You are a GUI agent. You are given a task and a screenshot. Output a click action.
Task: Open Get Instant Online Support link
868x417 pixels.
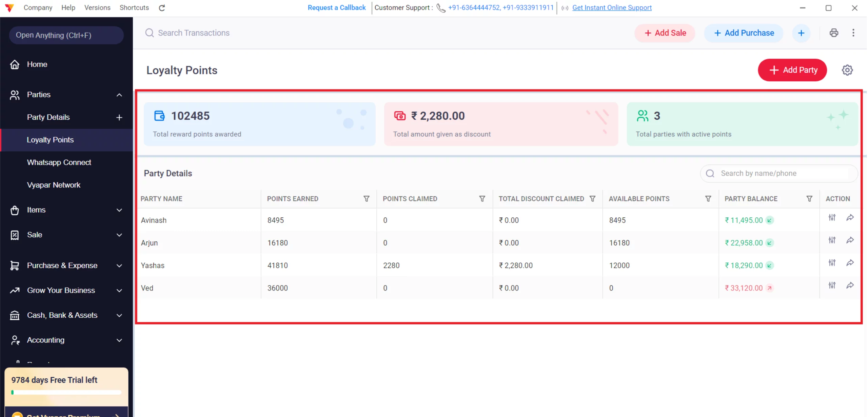coord(612,7)
